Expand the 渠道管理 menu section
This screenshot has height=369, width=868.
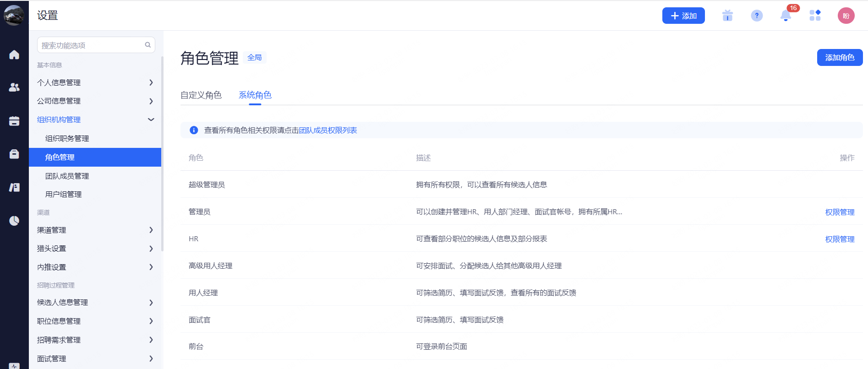[x=95, y=230]
